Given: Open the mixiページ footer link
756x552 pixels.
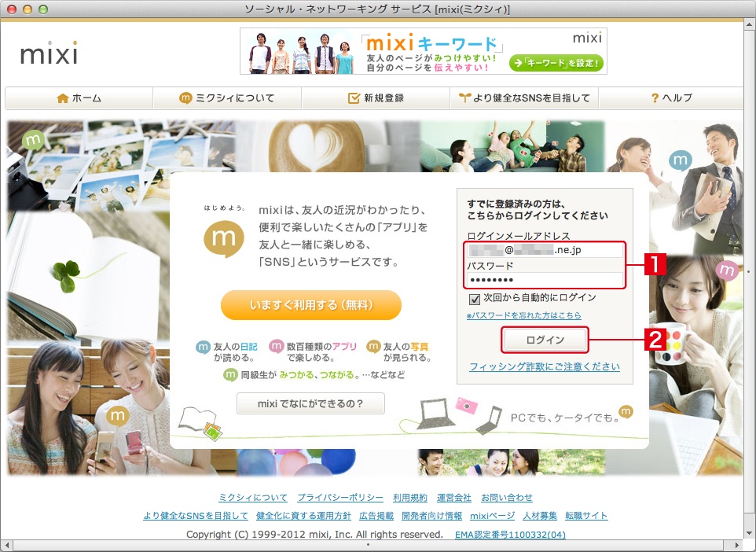Looking at the screenshot, I should coord(492,516).
